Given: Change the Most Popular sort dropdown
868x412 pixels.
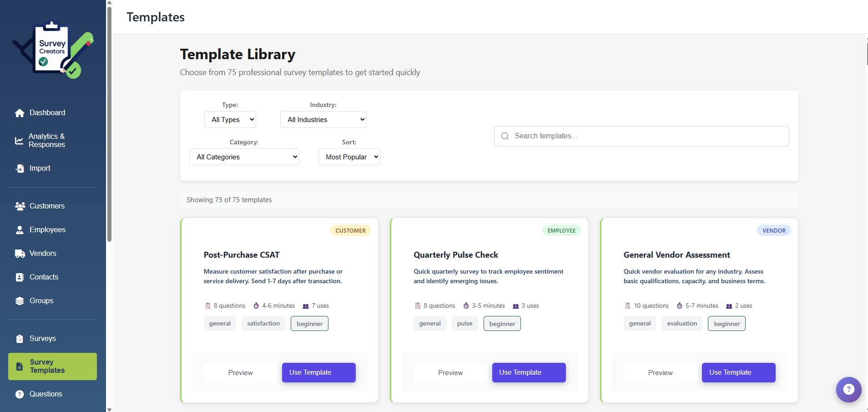Looking at the screenshot, I should pyautogui.click(x=349, y=157).
